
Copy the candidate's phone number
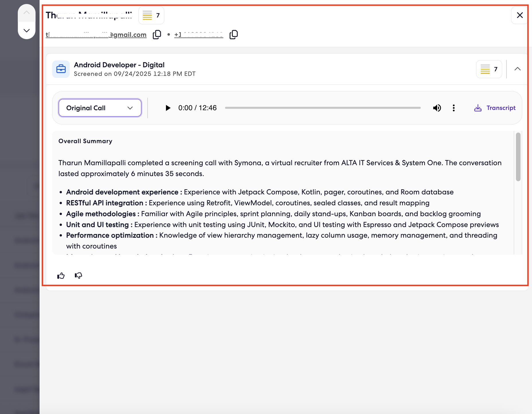pyautogui.click(x=234, y=35)
